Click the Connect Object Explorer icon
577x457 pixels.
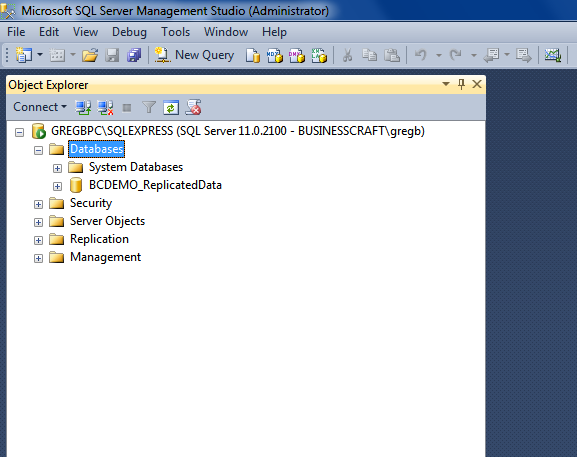tap(83, 107)
